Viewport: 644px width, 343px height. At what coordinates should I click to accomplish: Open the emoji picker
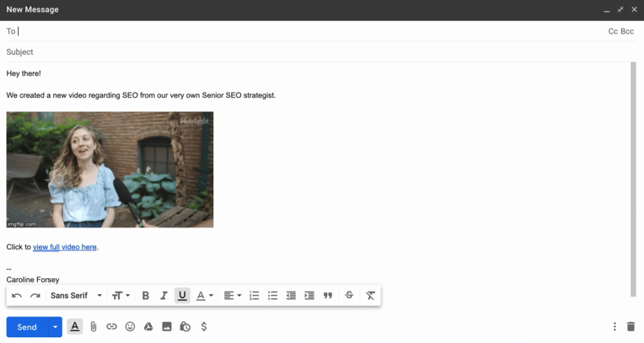130,327
